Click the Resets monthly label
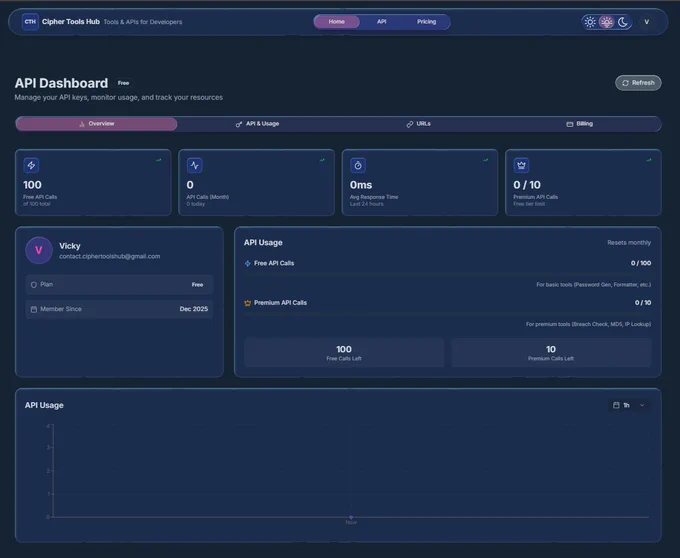The height and width of the screenshot is (558, 680). click(629, 243)
